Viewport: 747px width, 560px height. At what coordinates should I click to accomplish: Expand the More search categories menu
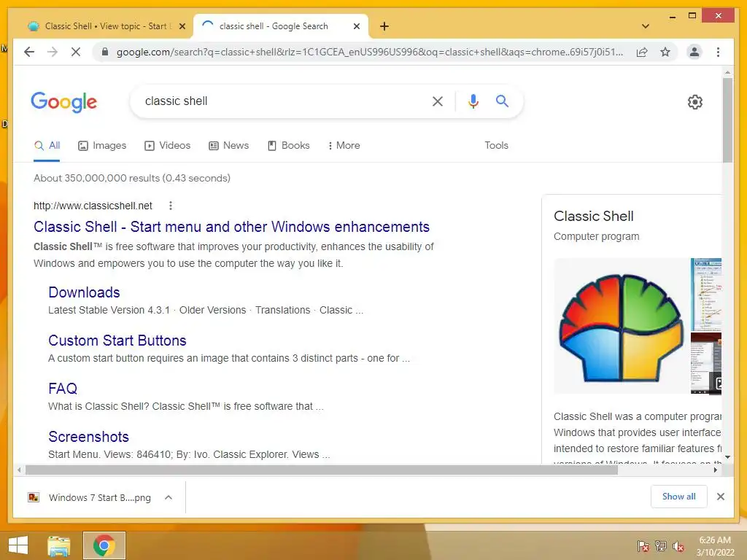(344, 145)
